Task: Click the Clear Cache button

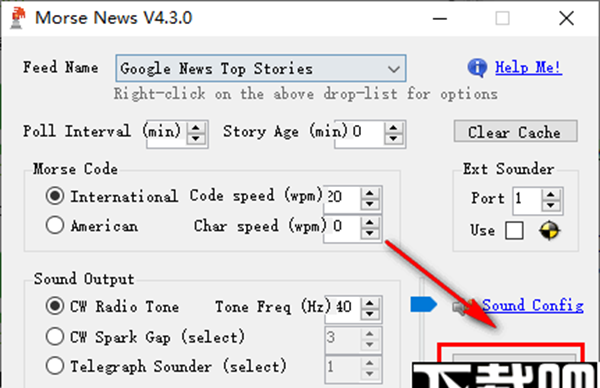Action: click(x=515, y=132)
